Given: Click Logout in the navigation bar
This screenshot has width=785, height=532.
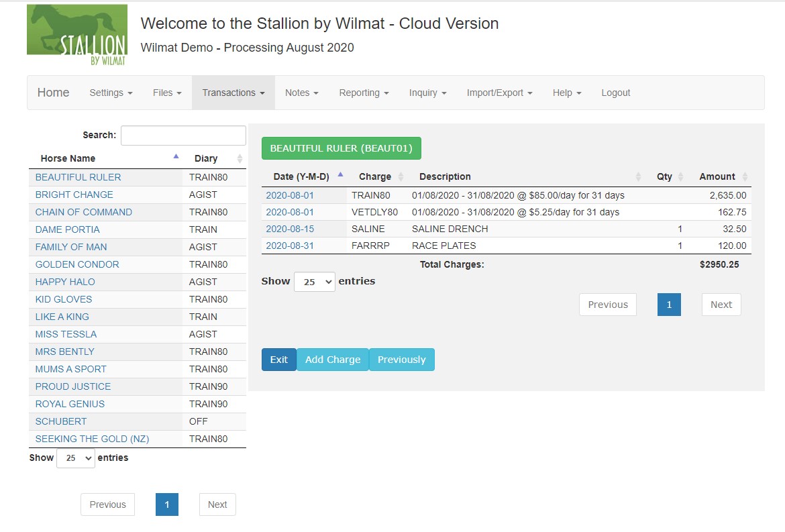Looking at the screenshot, I should [x=615, y=93].
